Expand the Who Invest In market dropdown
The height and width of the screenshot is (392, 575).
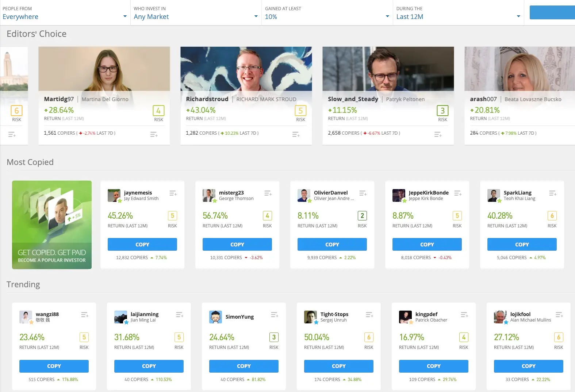point(196,16)
